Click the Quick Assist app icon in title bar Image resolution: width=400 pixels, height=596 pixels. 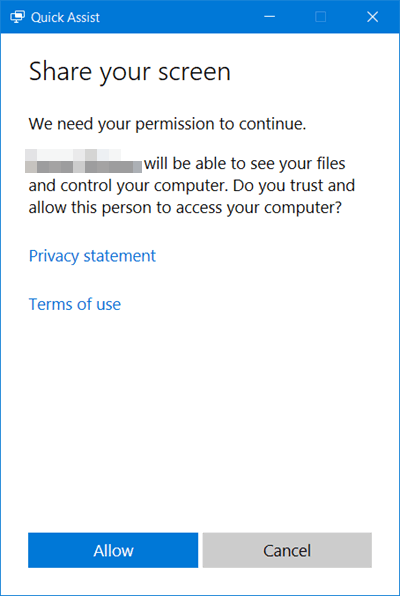(x=17, y=17)
